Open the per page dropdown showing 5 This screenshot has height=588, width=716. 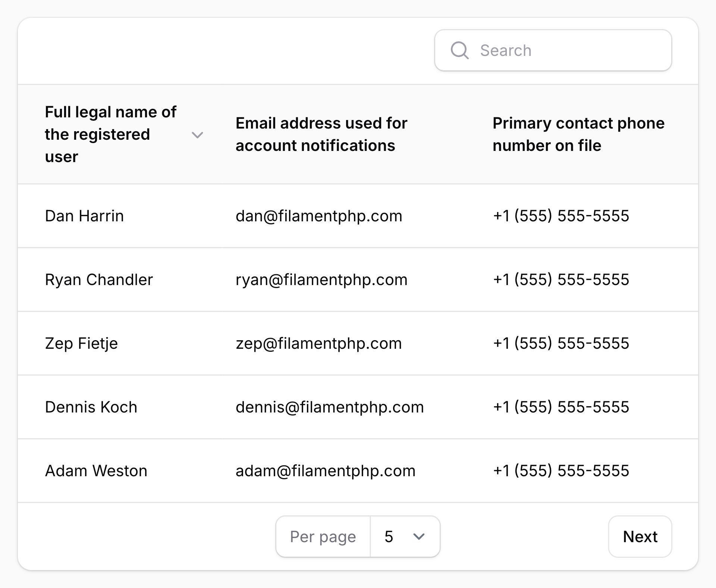coord(405,537)
